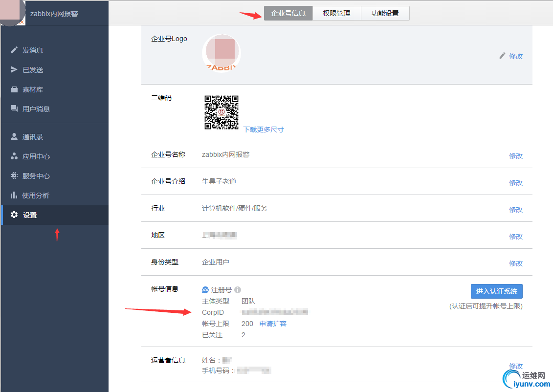Click the text 计算机软件/硬件/服务
The width and height of the screenshot is (553, 392).
click(x=235, y=208)
